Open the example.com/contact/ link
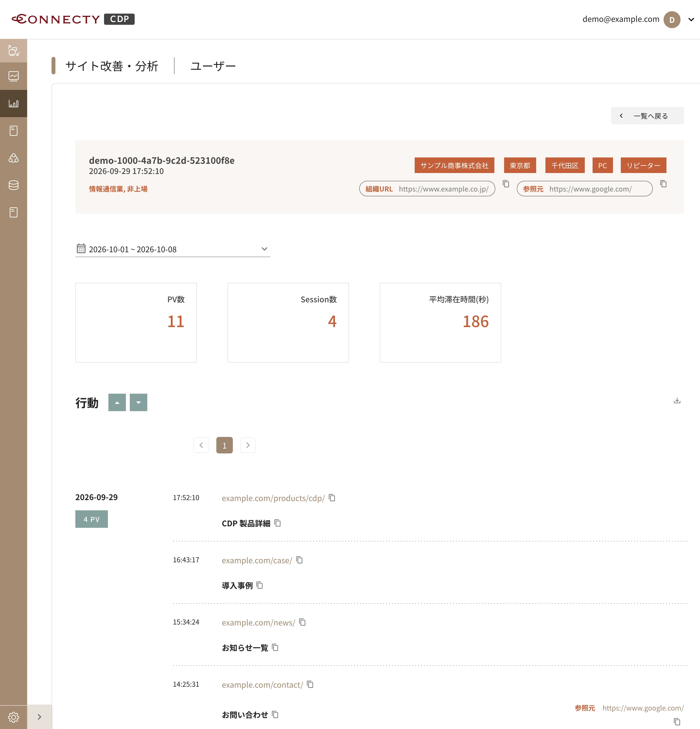 tap(262, 684)
